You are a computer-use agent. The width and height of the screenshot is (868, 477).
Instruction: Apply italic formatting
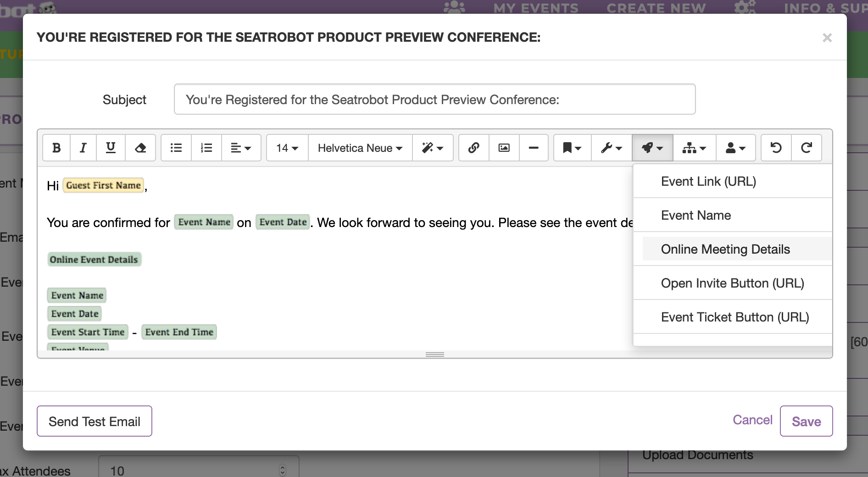83,148
